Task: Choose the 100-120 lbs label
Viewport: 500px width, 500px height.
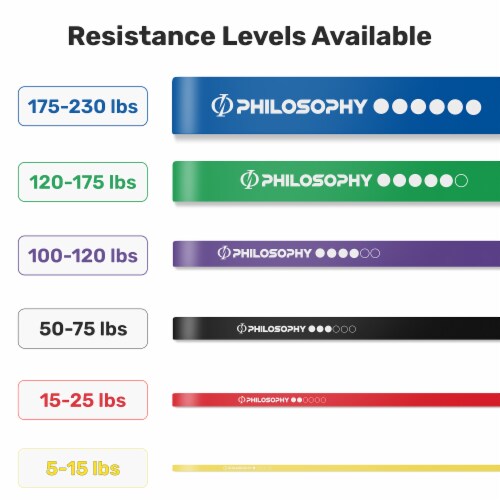Action: [83, 255]
